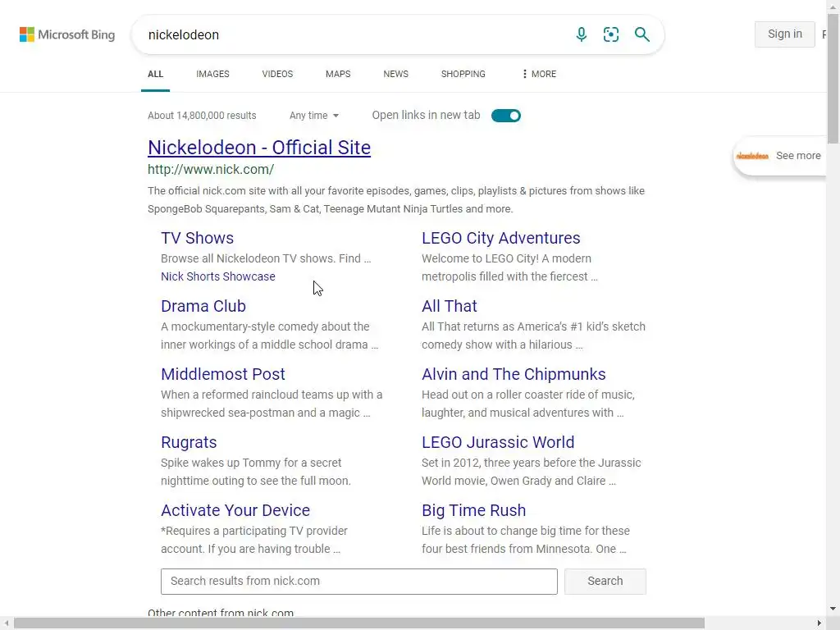Click 'Spike wakes up Tommy' snippet
The width and height of the screenshot is (840, 630).
[256, 472]
